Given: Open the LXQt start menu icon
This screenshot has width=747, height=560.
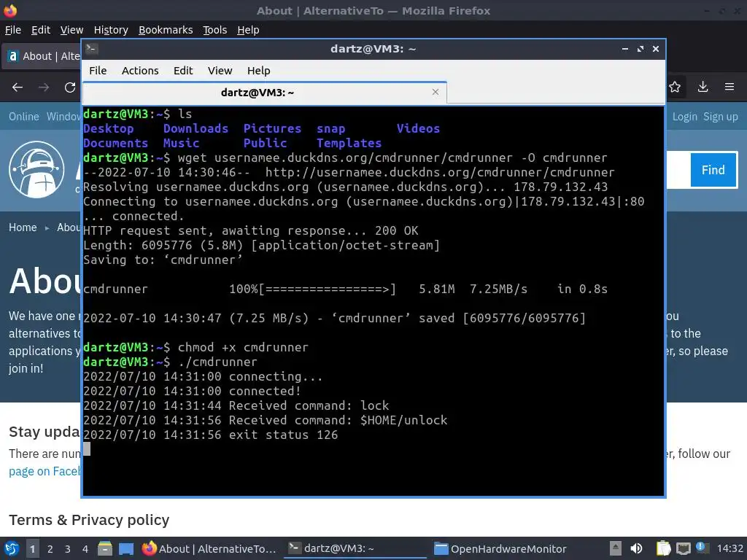Looking at the screenshot, I should coord(12,548).
